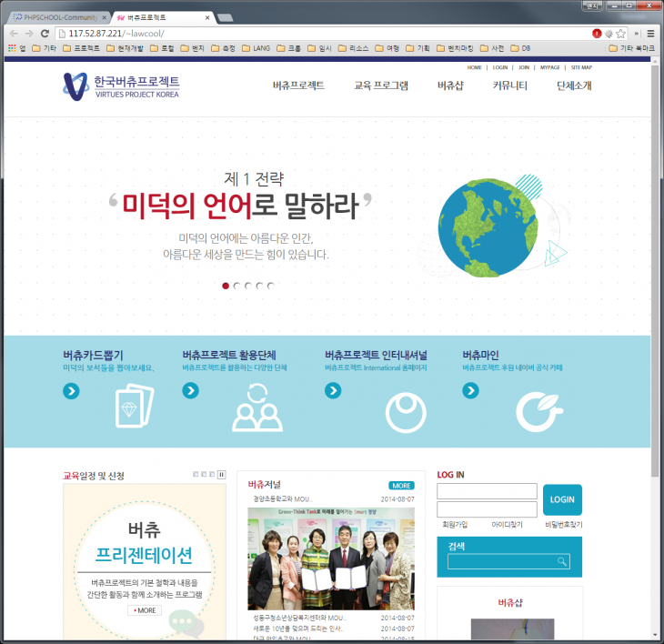This screenshot has width=664, height=644.
Task: Open the apps grid icon in bookmarks bar
Action: coord(12,48)
